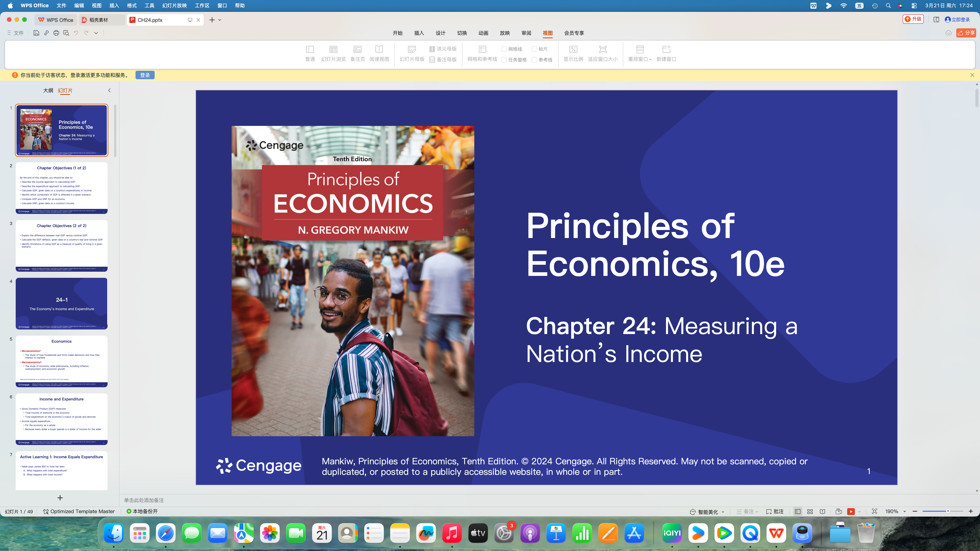Open the Slide Master view

[412, 53]
